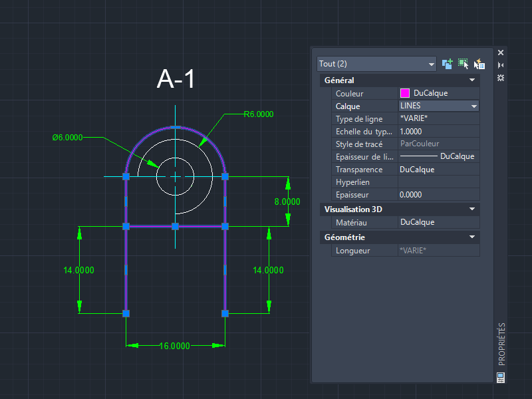The width and height of the screenshot is (532, 399).
Task: Click the Toggle PICKADD value icon
Action: (x=447, y=64)
